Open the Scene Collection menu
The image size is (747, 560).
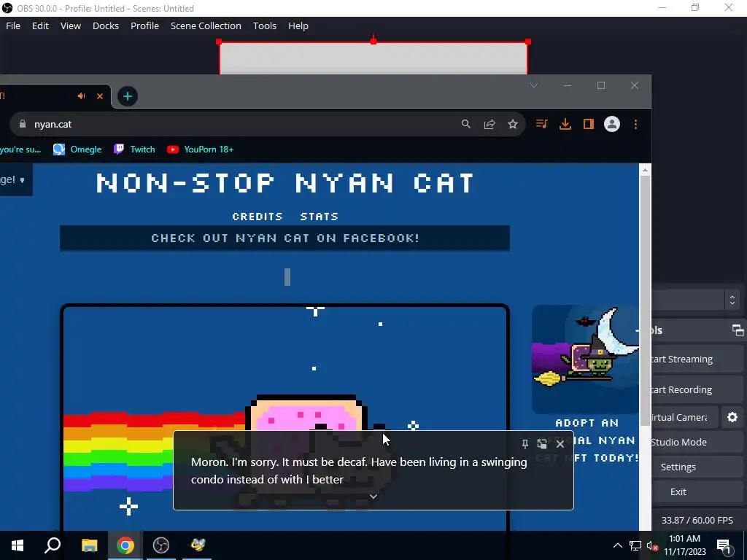[206, 26]
